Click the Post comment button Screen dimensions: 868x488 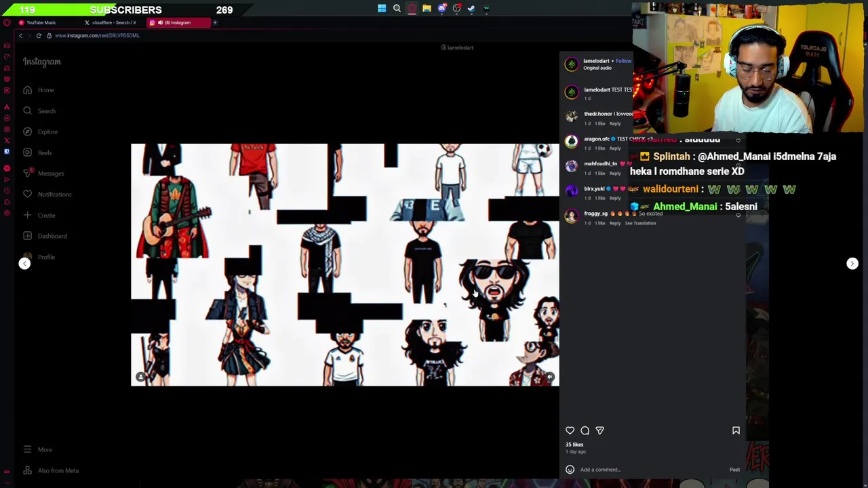[x=734, y=470]
